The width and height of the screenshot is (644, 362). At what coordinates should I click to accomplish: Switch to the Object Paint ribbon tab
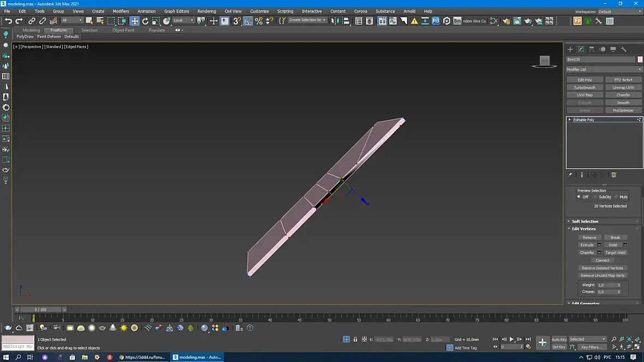(x=123, y=30)
